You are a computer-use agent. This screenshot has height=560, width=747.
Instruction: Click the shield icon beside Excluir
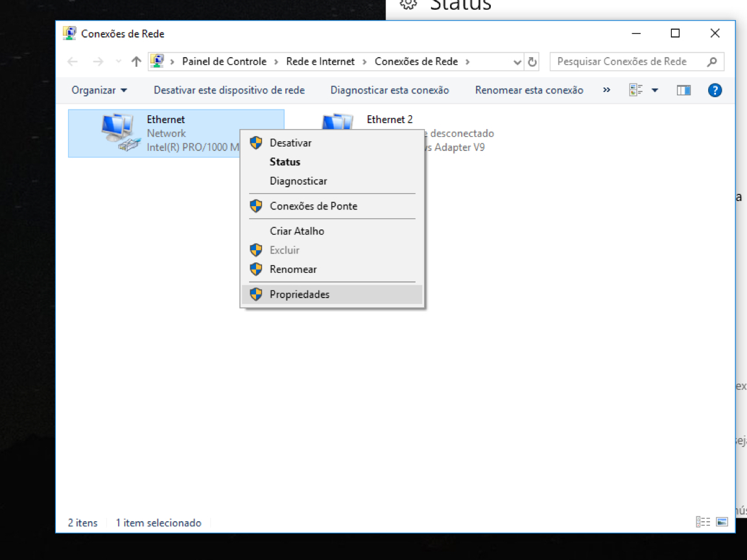click(x=256, y=250)
